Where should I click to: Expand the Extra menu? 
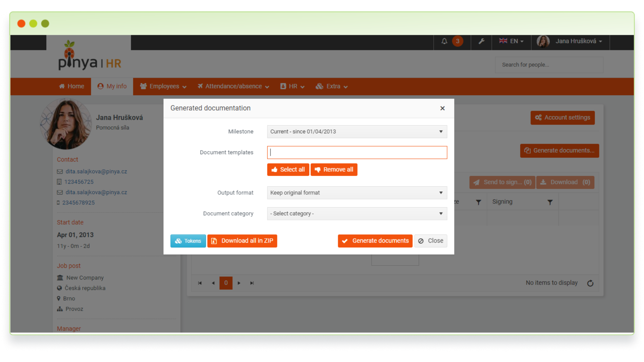[x=331, y=86]
